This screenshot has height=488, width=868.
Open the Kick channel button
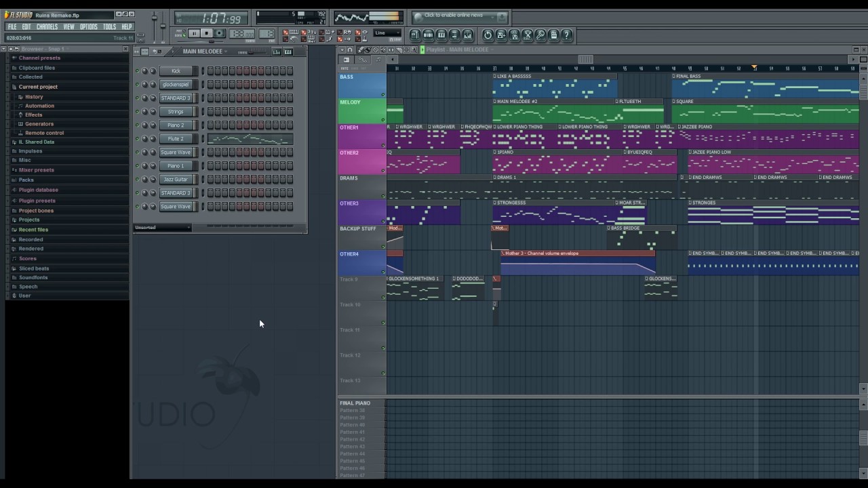pyautogui.click(x=176, y=71)
